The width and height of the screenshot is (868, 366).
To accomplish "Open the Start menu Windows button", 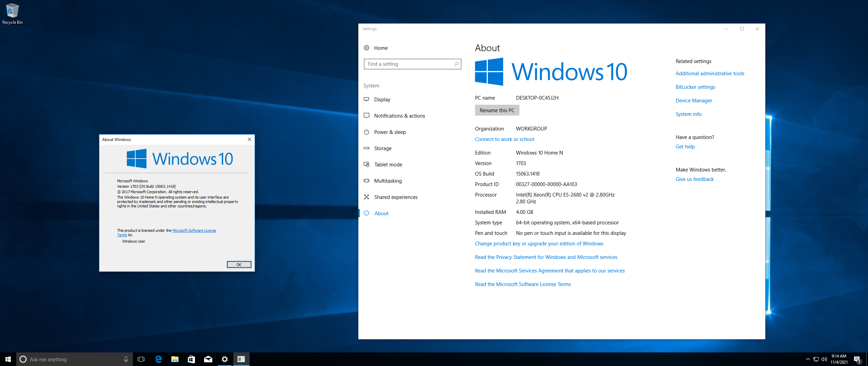I will (8, 359).
